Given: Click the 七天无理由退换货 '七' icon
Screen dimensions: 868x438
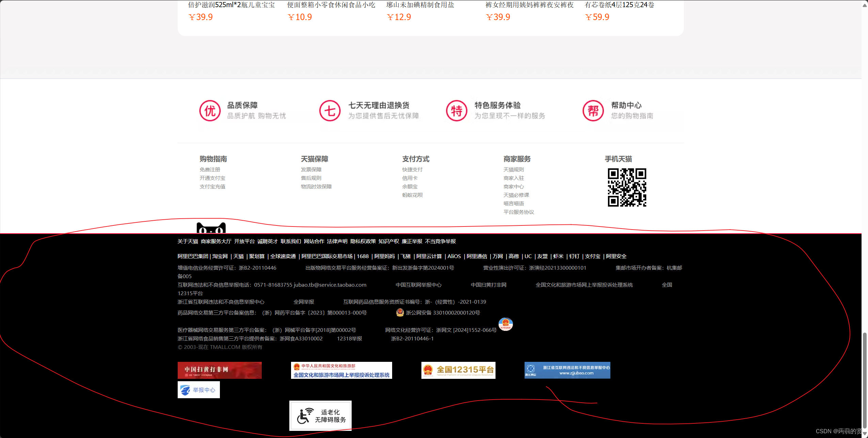Looking at the screenshot, I should (x=329, y=111).
